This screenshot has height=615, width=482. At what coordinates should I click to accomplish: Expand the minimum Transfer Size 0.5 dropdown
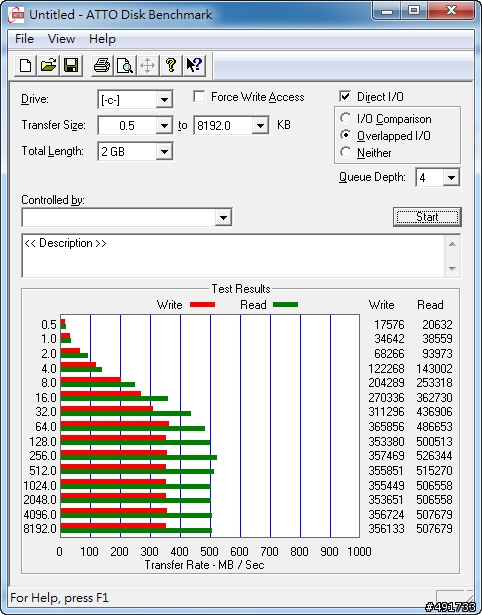164,126
